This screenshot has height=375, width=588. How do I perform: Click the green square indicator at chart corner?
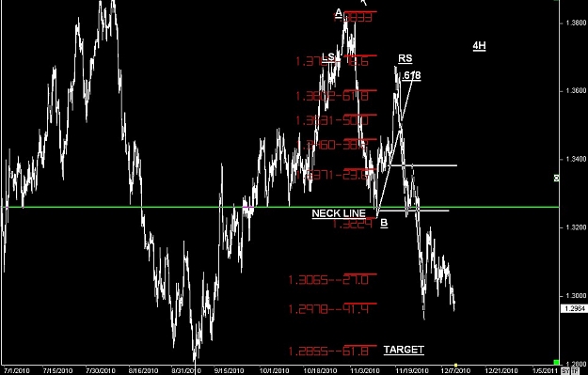coord(557,362)
